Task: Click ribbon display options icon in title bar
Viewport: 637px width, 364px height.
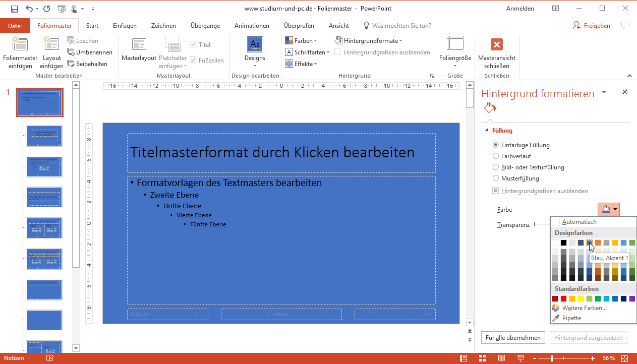Action: 555,9
